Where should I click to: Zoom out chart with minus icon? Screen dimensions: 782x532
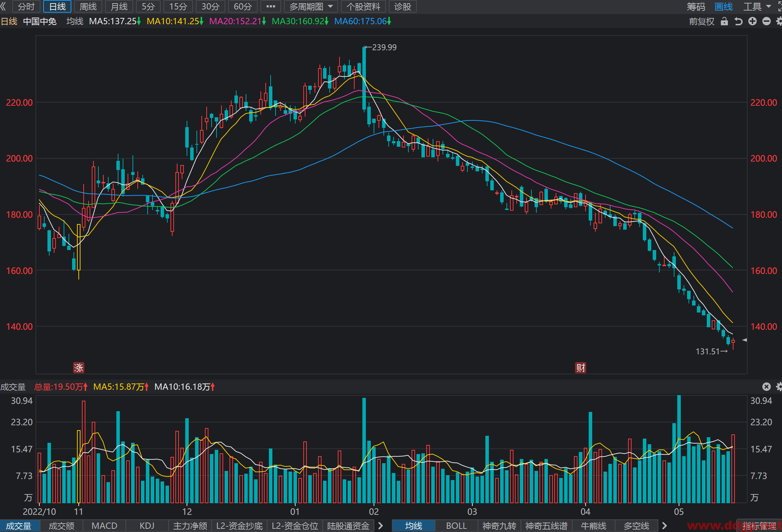767,21
